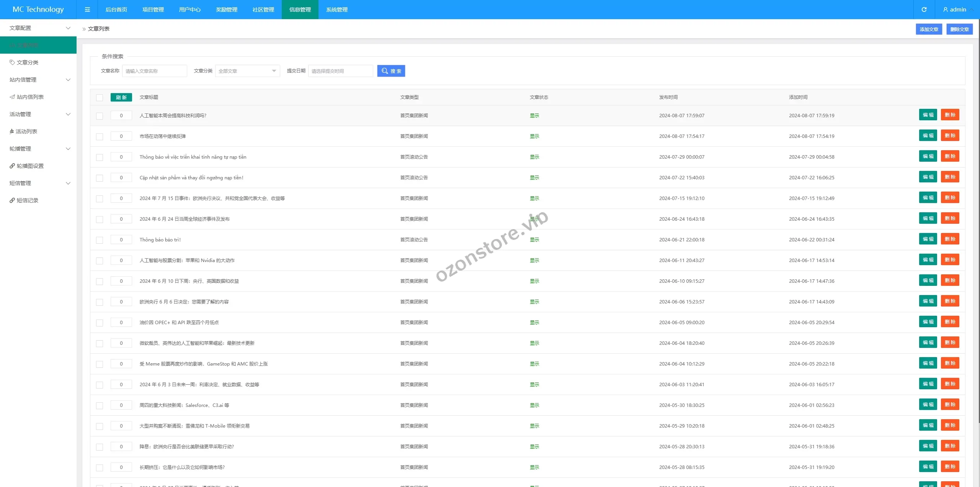The height and width of the screenshot is (487, 980).
Task: Open 短信记录 via its link icon
Action: pos(12,200)
